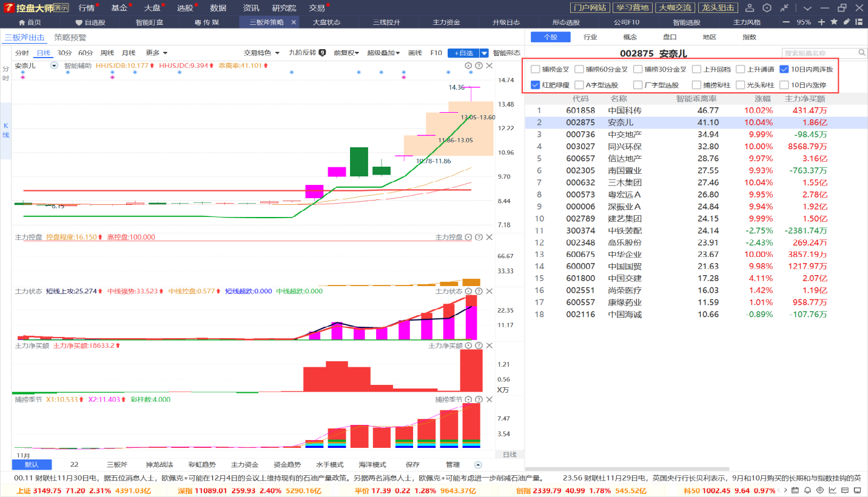Image resolution: width=868 pixels, height=497 pixels.
Task: Click the bell notification icon in status bar
Action: click(x=808, y=490)
